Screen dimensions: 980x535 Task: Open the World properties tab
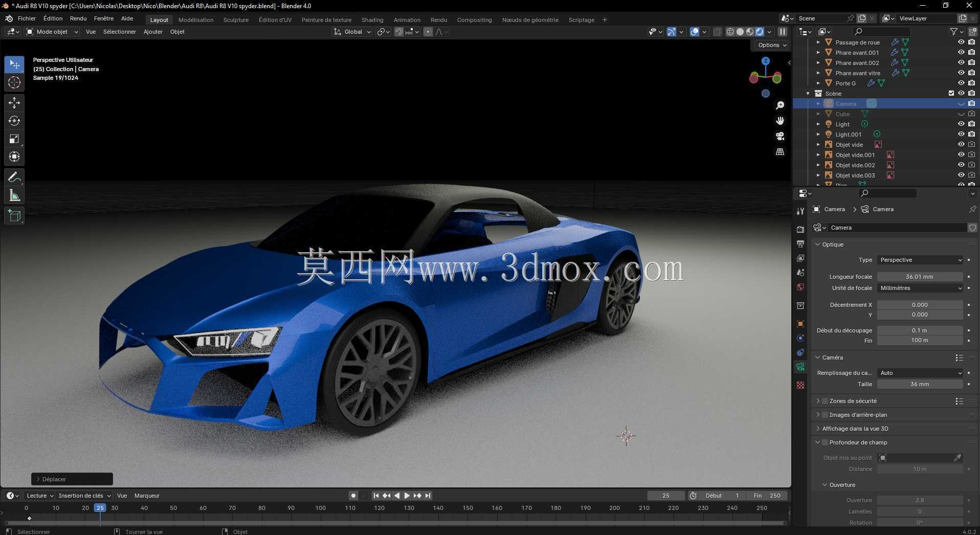(x=800, y=287)
